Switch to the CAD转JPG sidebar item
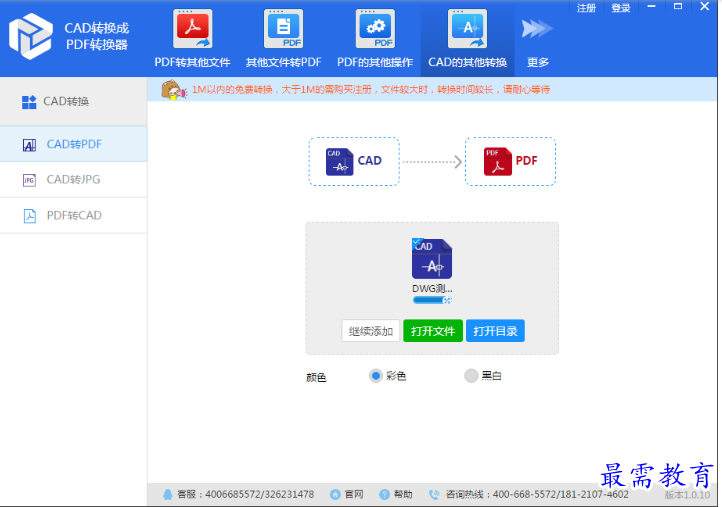The height and width of the screenshot is (507, 722). coord(74,180)
